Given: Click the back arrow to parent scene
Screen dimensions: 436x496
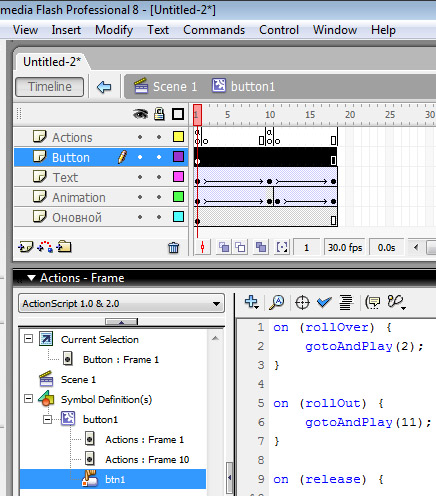Looking at the screenshot, I should 104,87.
